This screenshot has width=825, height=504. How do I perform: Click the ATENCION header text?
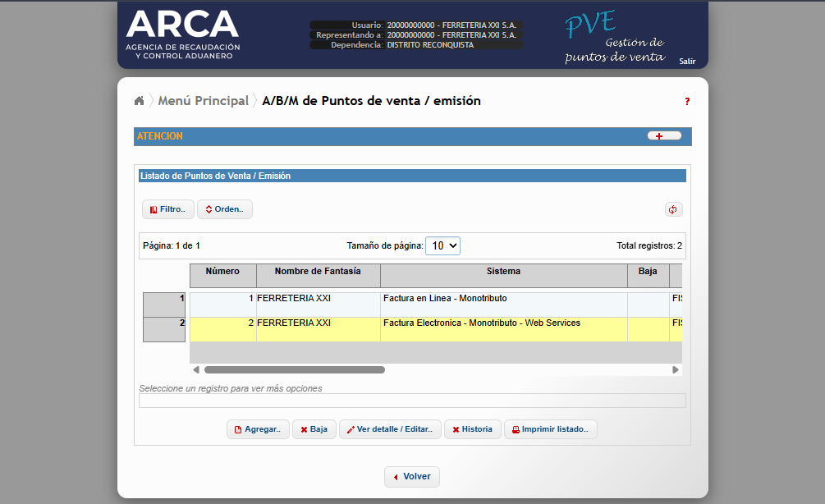(x=160, y=136)
